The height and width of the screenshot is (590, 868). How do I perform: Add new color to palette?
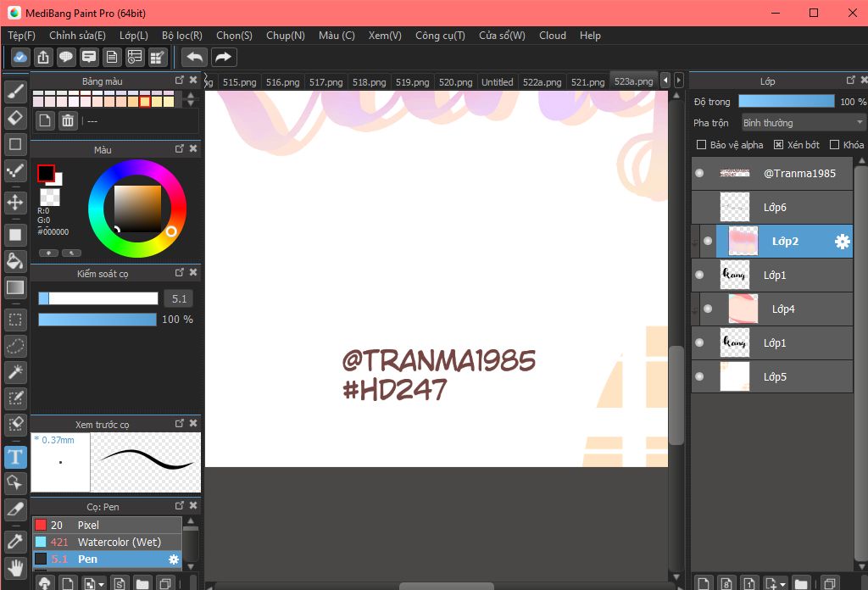click(45, 120)
